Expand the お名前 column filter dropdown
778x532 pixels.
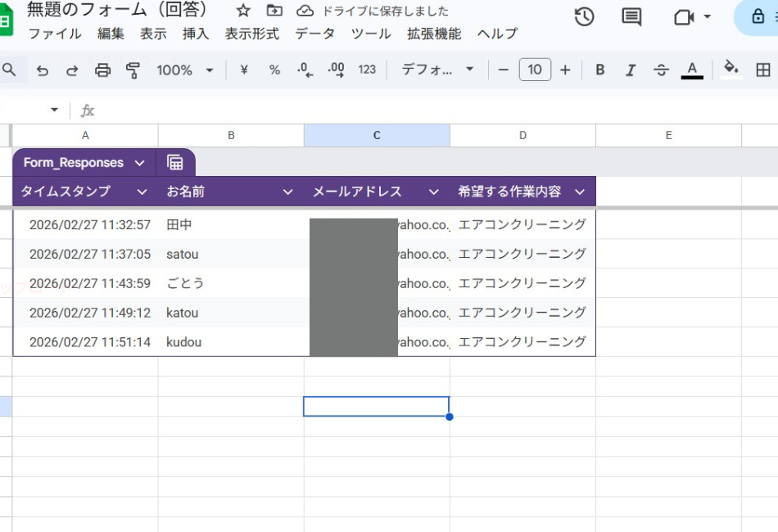pyautogui.click(x=287, y=192)
